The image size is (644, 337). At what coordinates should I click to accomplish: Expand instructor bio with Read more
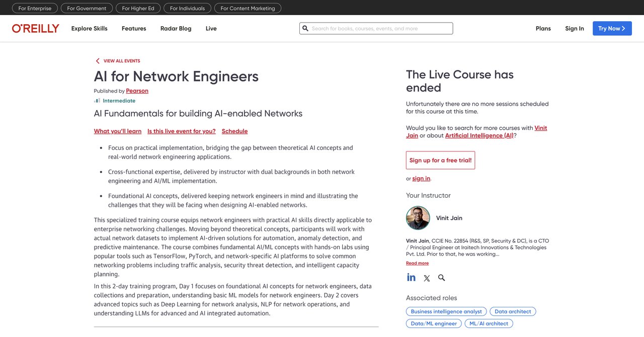click(x=418, y=263)
